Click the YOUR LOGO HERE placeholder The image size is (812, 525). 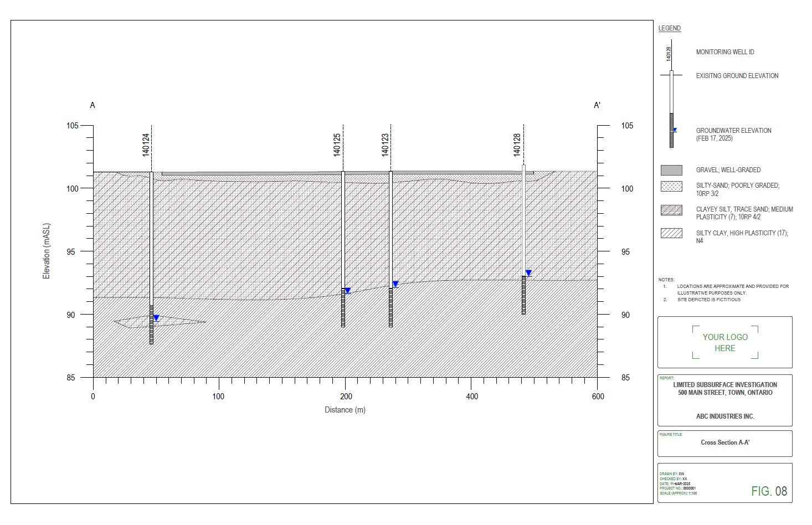(724, 342)
